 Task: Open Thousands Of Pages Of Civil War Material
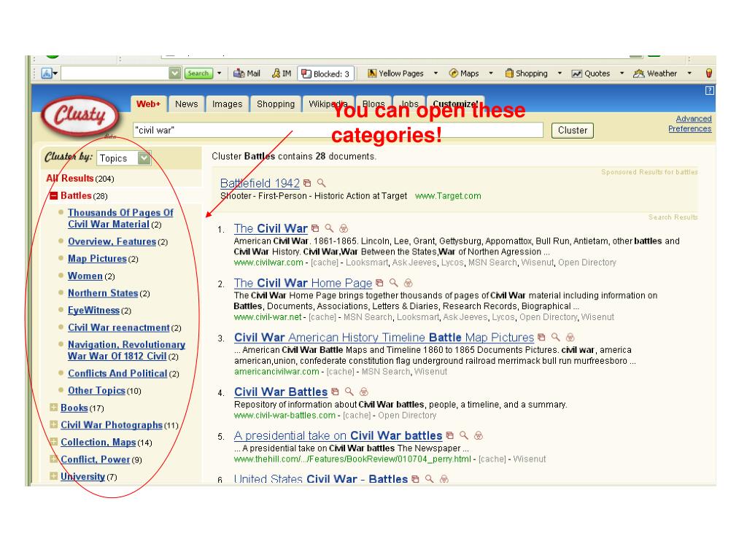coord(120,218)
